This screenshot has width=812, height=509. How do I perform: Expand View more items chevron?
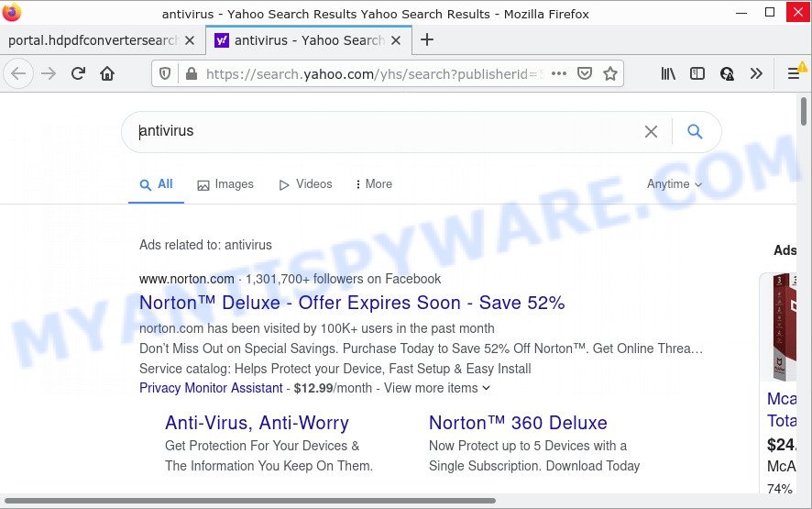click(x=486, y=388)
